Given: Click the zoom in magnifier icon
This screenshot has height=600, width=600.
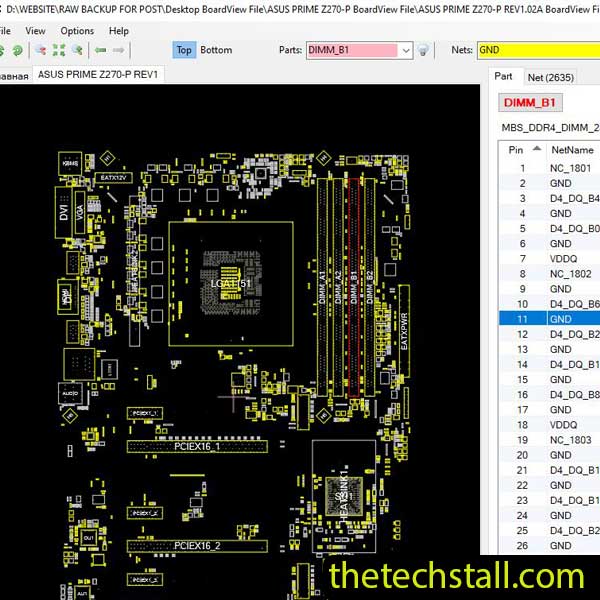Looking at the screenshot, I should pos(78,50).
